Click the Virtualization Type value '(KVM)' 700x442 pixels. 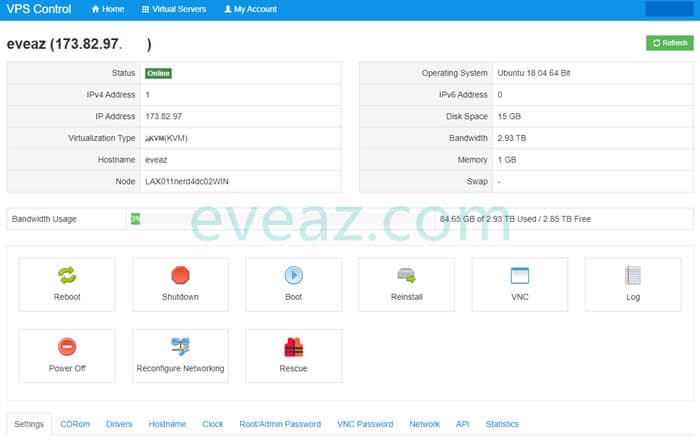(x=176, y=138)
